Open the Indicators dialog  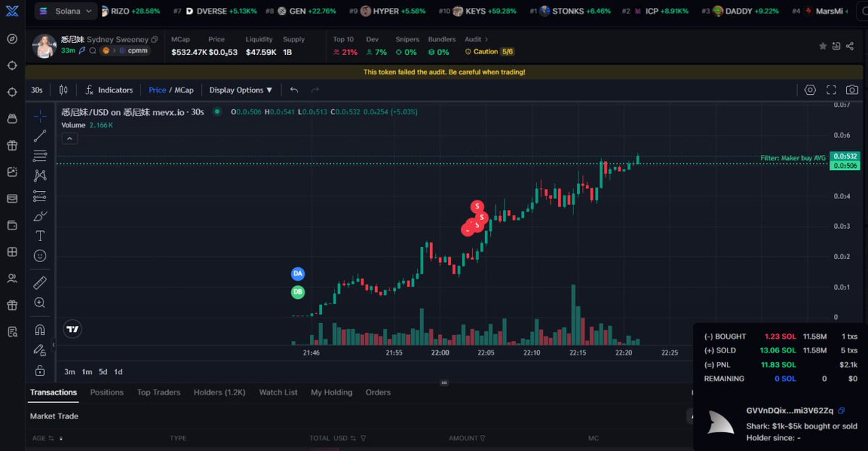point(109,90)
